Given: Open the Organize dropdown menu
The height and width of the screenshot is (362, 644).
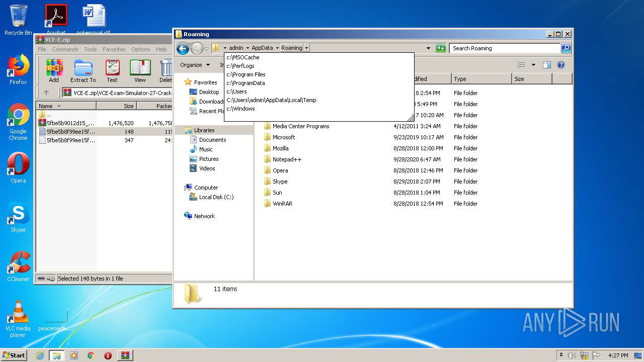Looking at the screenshot, I should 195,65.
